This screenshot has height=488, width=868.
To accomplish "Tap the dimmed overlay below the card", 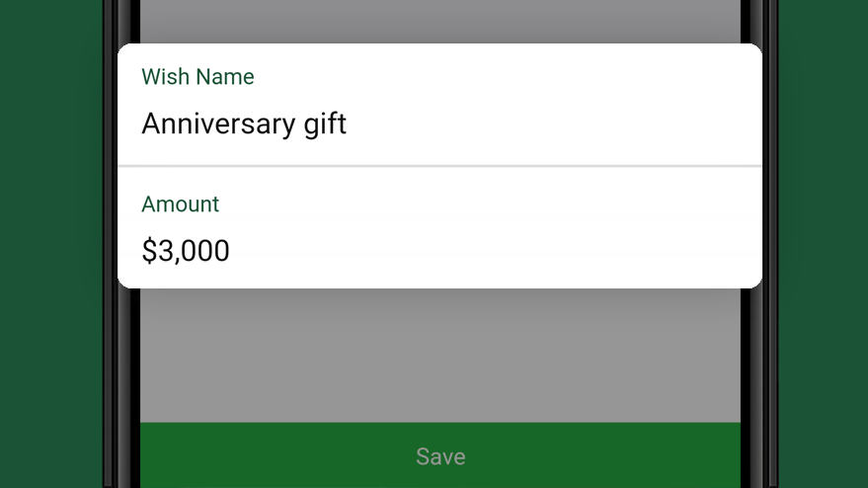I will pyautogui.click(x=440, y=355).
